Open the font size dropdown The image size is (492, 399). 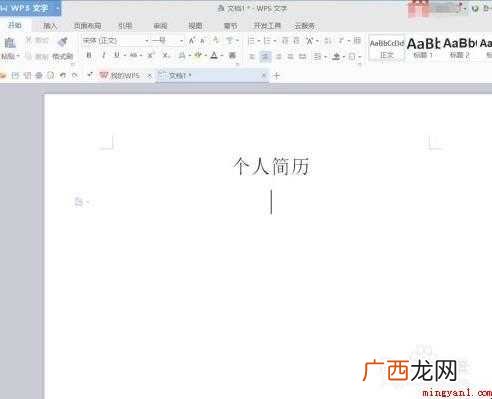point(181,41)
